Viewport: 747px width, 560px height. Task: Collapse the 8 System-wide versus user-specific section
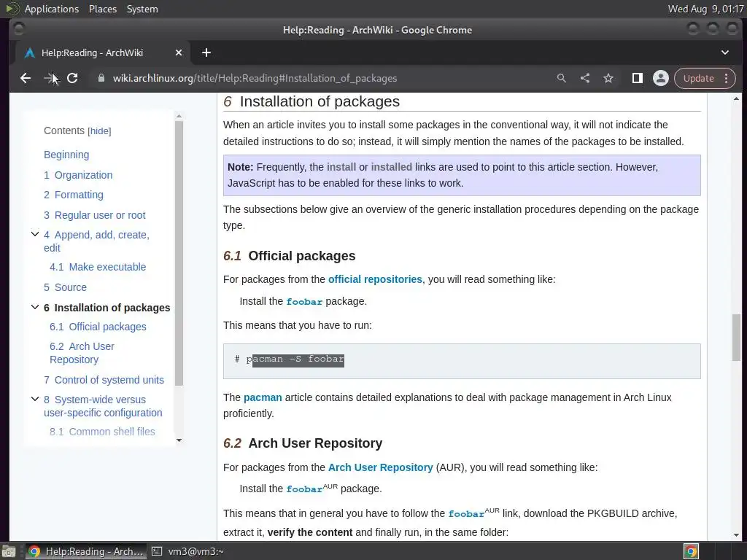tap(35, 399)
